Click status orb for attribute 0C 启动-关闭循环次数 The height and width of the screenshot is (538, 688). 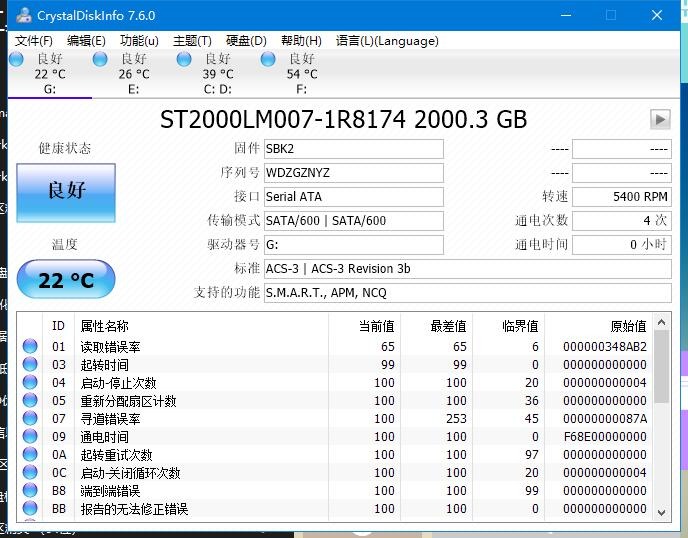coord(30,472)
